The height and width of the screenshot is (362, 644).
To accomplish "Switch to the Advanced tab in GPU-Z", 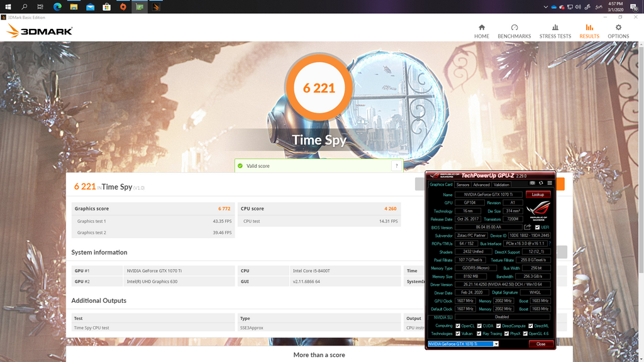I will (481, 185).
